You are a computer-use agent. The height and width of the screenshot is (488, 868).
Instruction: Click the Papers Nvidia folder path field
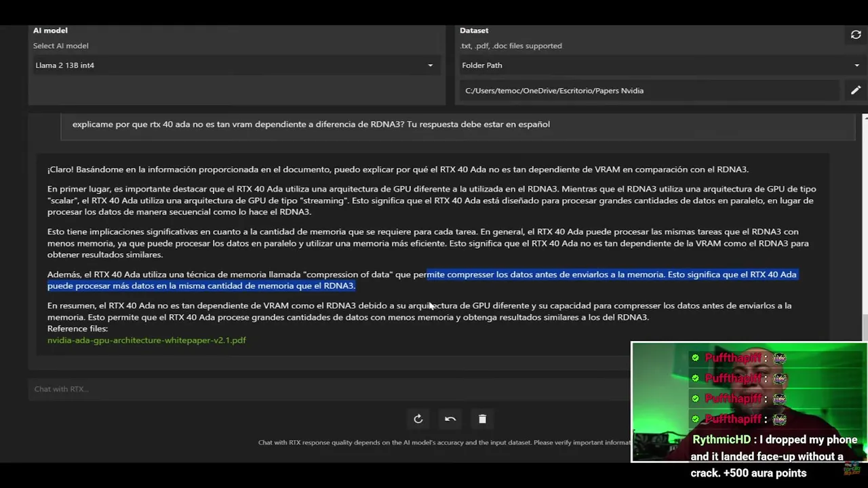[650, 90]
